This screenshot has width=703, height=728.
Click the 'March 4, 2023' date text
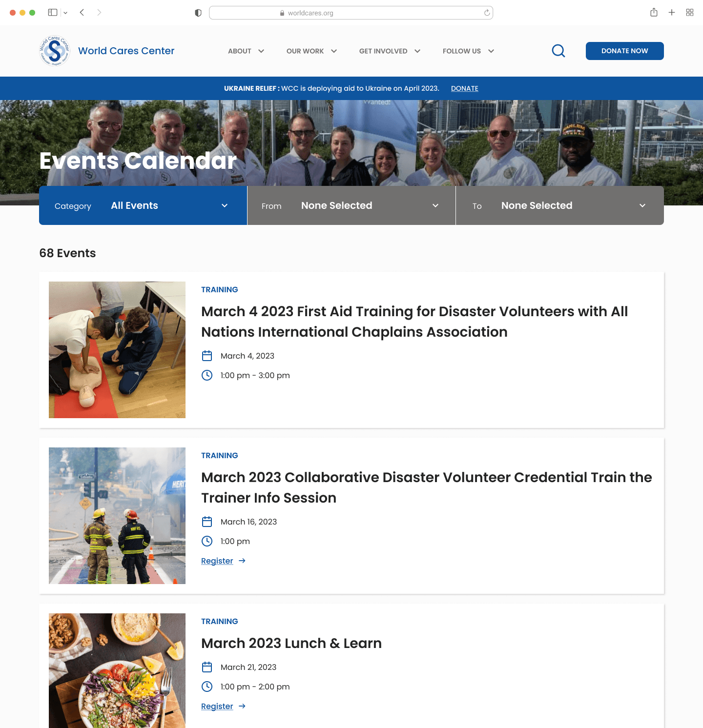point(248,356)
